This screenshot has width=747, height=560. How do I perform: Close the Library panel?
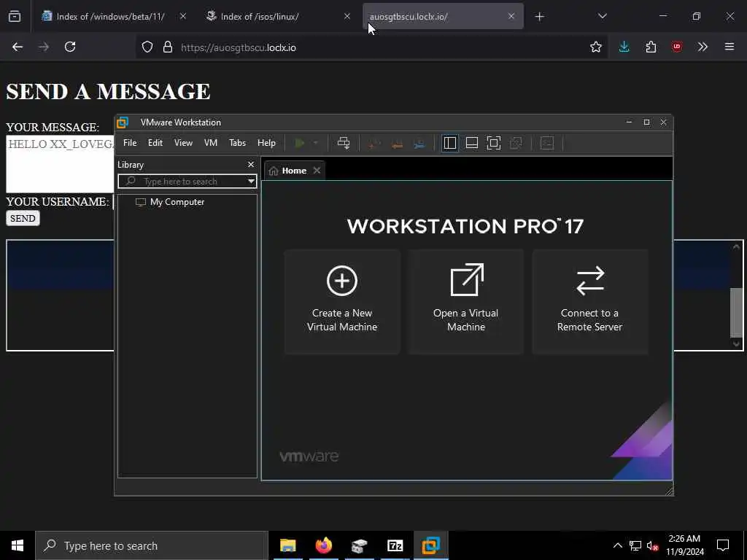tap(251, 164)
